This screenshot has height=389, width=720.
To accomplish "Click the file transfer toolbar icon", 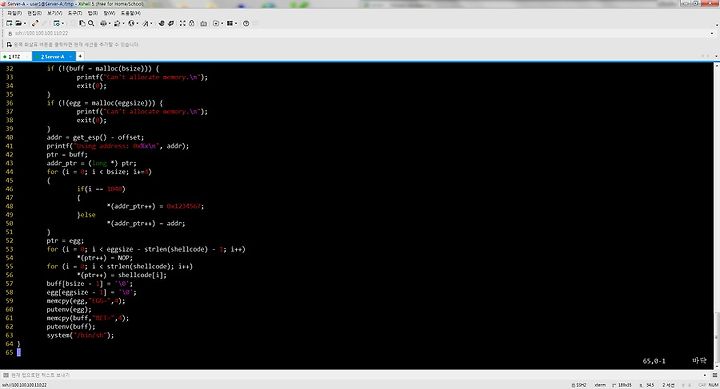I will 117,23.
